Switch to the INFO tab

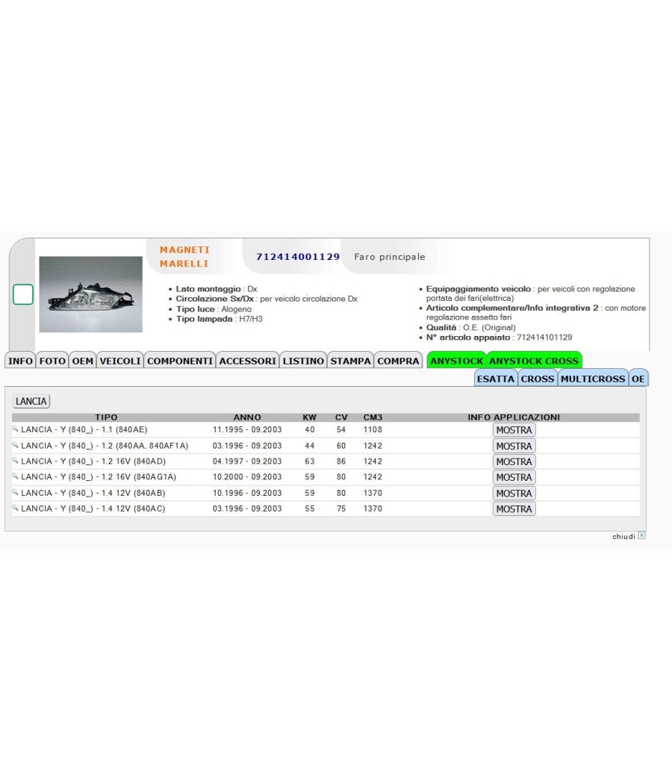[20, 361]
